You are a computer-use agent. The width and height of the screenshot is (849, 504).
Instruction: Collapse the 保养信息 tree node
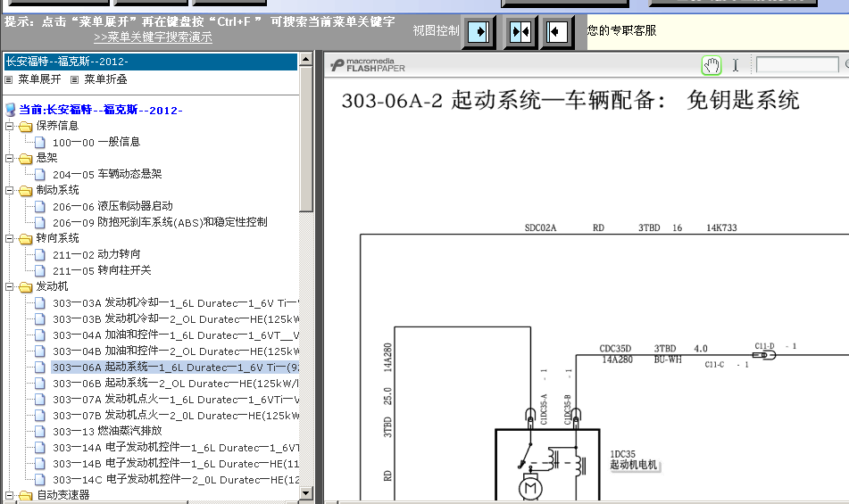point(9,126)
